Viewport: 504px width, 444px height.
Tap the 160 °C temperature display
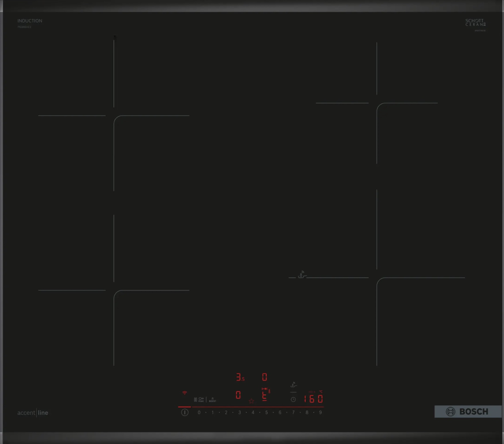[x=313, y=398]
